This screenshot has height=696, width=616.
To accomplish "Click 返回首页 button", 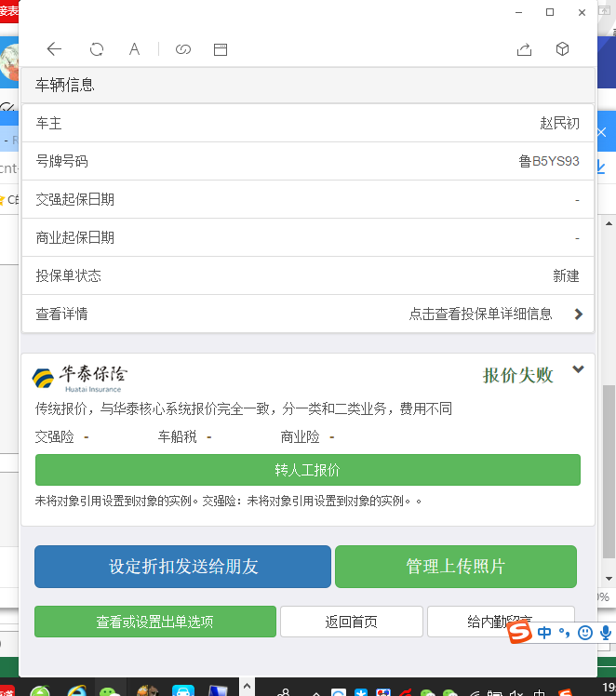I will pos(352,622).
